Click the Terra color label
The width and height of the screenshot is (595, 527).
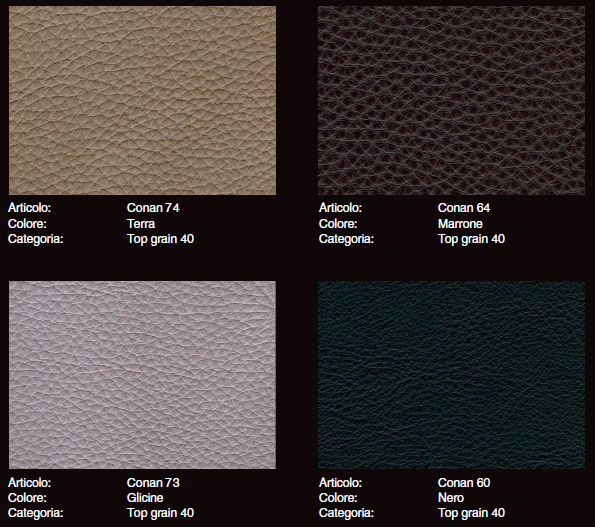coord(141,223)
